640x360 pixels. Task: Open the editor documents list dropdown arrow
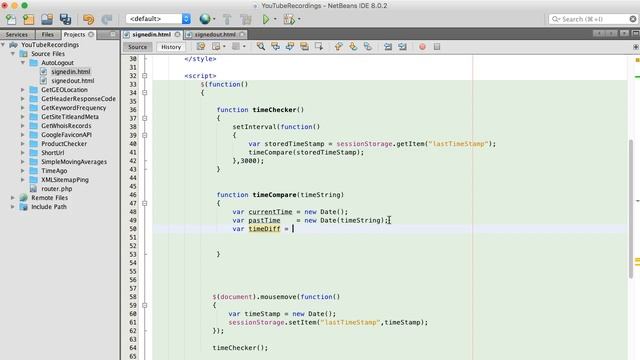[624, 33]
